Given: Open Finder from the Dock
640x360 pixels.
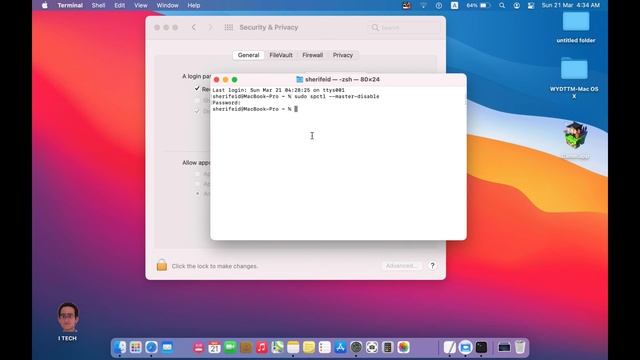Looking at the screenshot, I should pyautogui.click(x=120, y=347).
